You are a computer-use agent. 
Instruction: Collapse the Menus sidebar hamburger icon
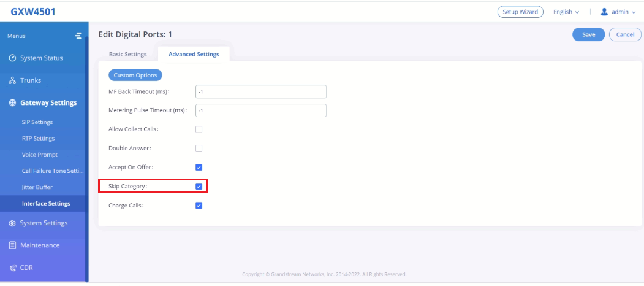pos(78,36)
